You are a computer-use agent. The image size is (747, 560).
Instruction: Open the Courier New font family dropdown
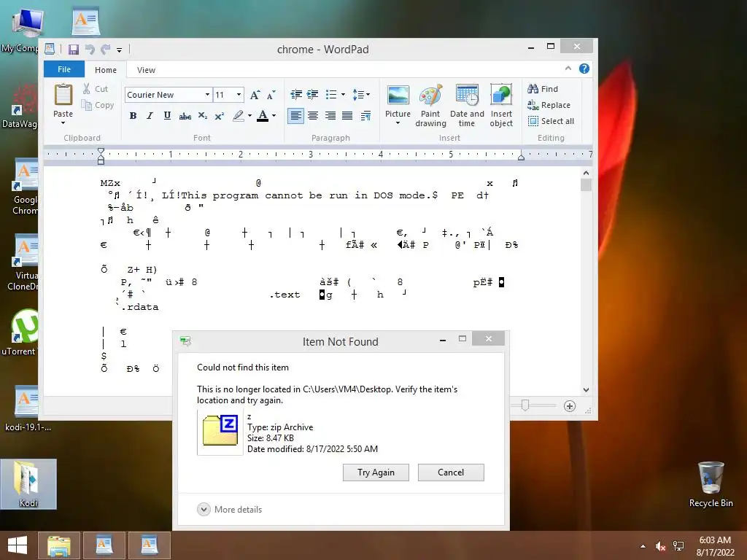click(x=207, y=94)
